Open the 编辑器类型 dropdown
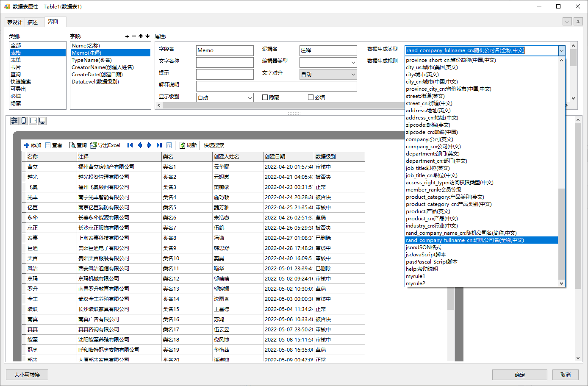The height and width of the screenshot is (386, 588). (328, 62)
